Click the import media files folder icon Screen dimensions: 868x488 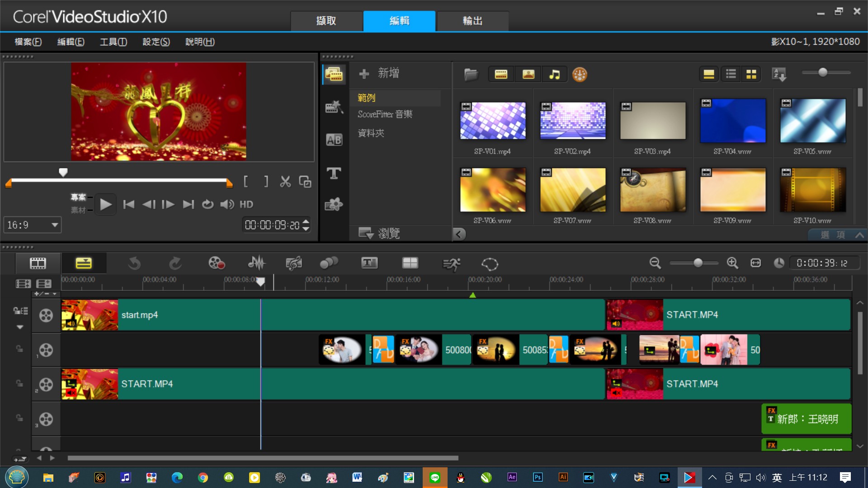pyautogui.click(x=471, y=74)
